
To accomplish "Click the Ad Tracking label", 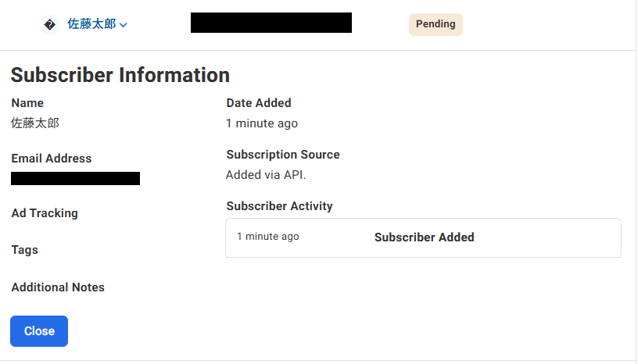I will coord(45,213).
